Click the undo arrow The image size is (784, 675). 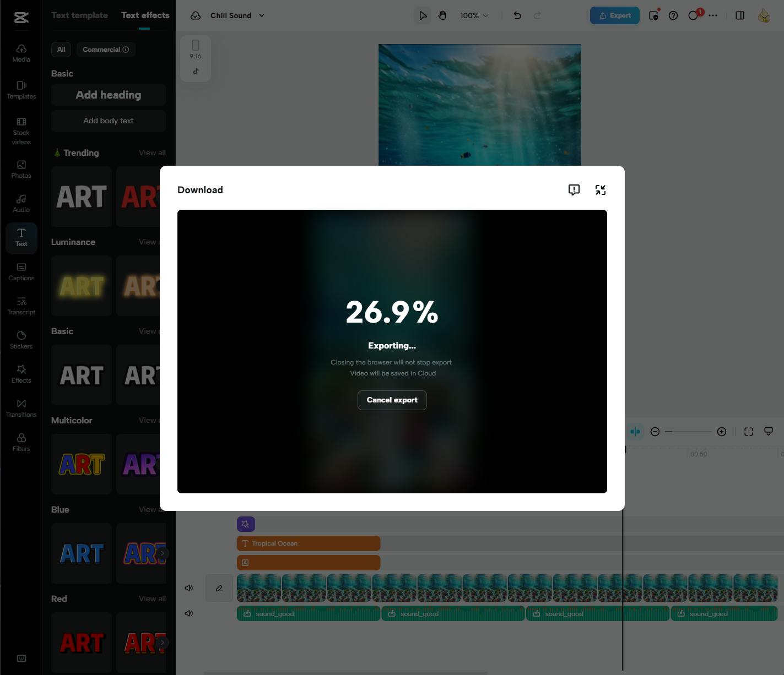(517, 15)
